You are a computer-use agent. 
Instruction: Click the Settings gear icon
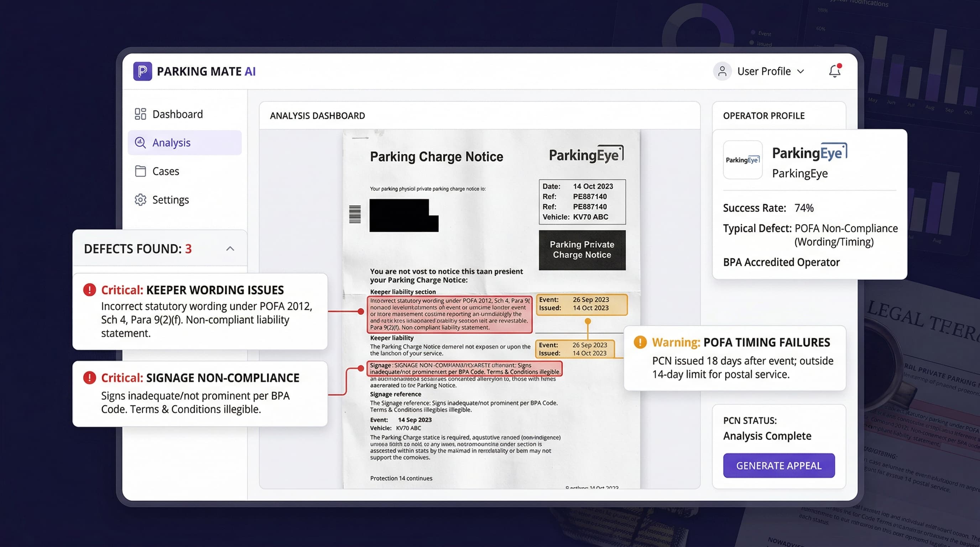140,200
